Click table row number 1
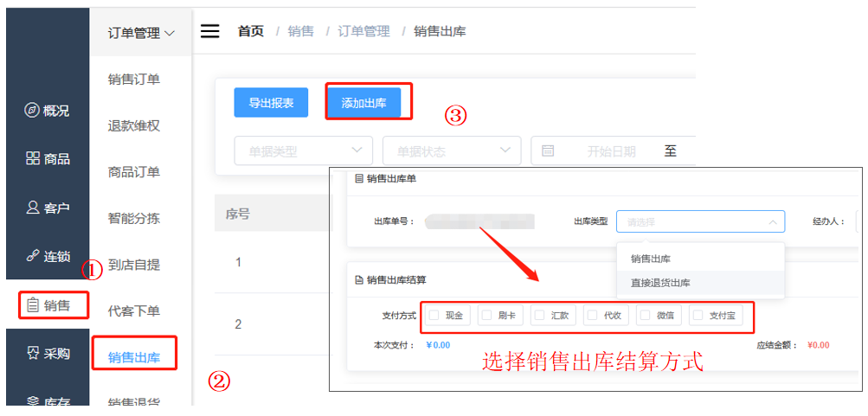 pyautogui.click(x=238, y=262)
